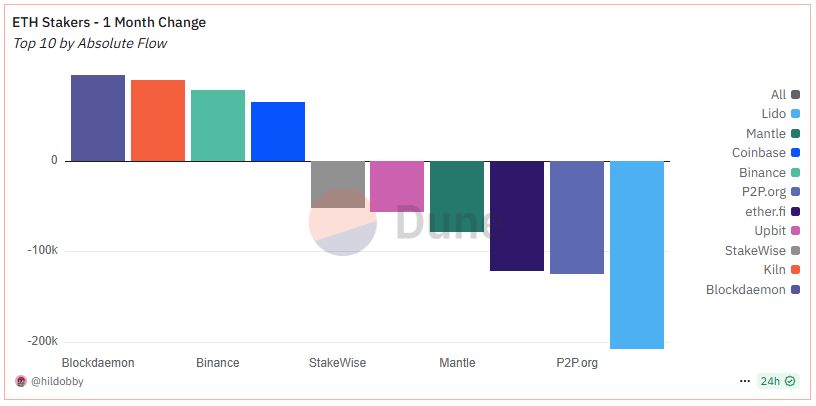Toggle Blockdaemon legend entry
This screenshot has height=406, width=816.
click(x=753, y=290)
